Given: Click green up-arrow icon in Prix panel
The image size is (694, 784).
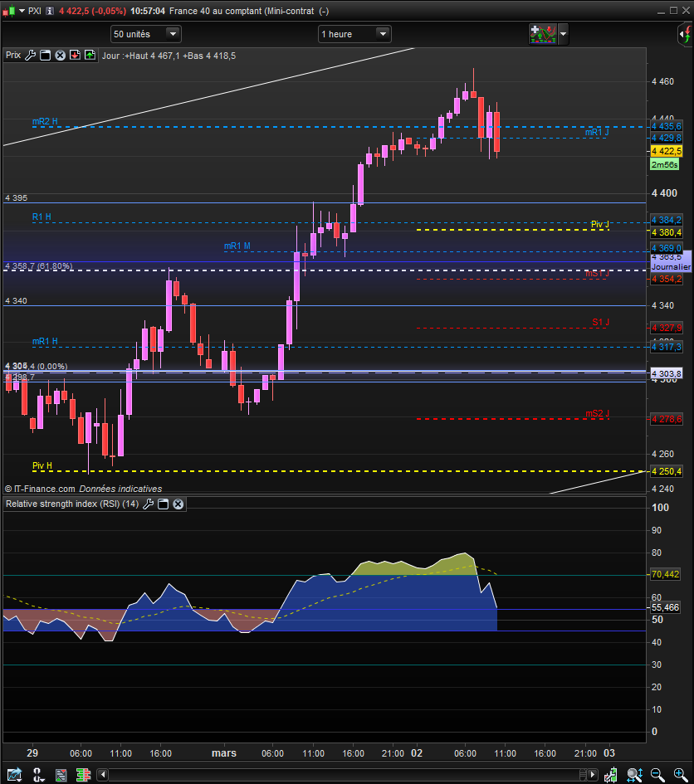Looking at the screenshot, I should coord(90,56).
